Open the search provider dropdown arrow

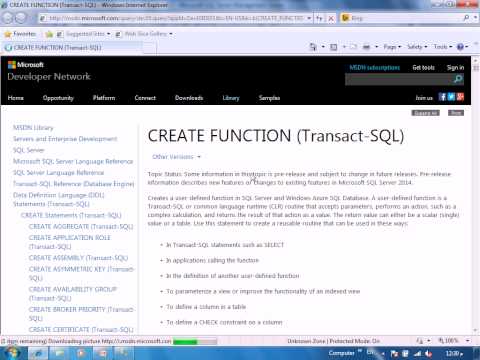[475, 18]
